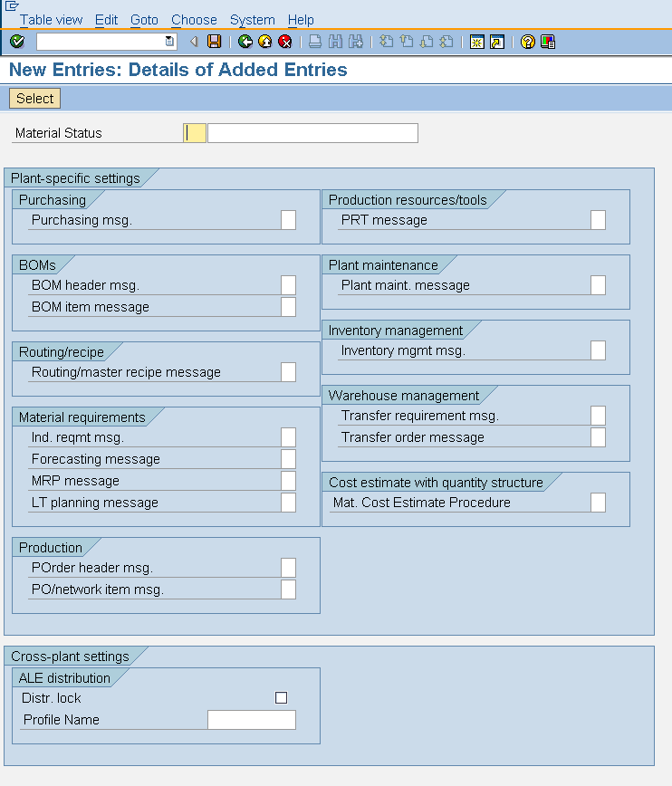Screen dimensions: 672x786
Task: Click the Select button
Action: pyautogui.click(x=34, y=98)
